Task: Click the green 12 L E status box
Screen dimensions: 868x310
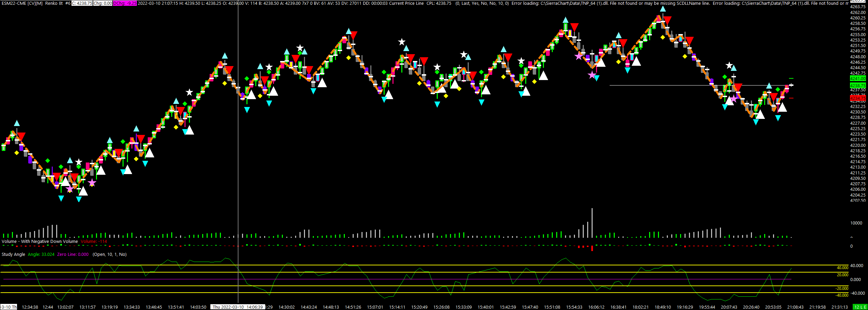Action: [860, 307]
